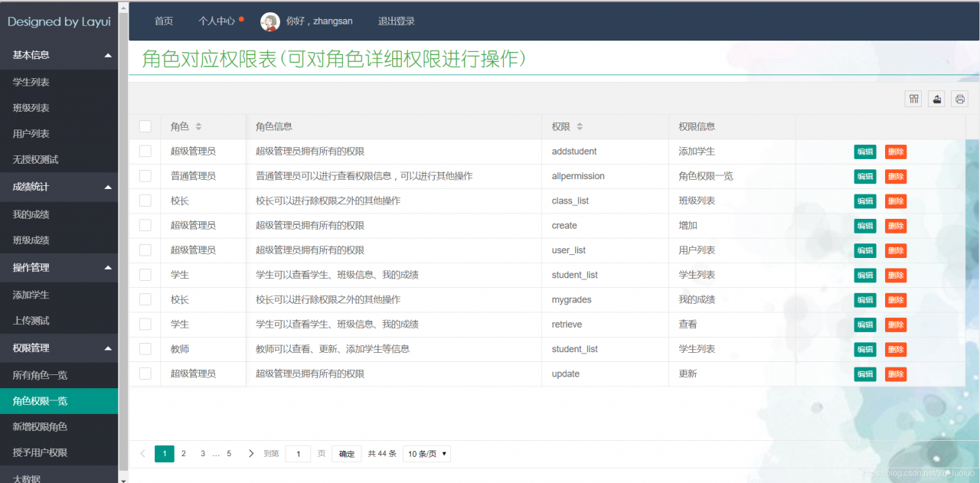Collapse the 成绩统计 sidebar section
This screenshot has width=980, height=483.
[x=59, y=187]
